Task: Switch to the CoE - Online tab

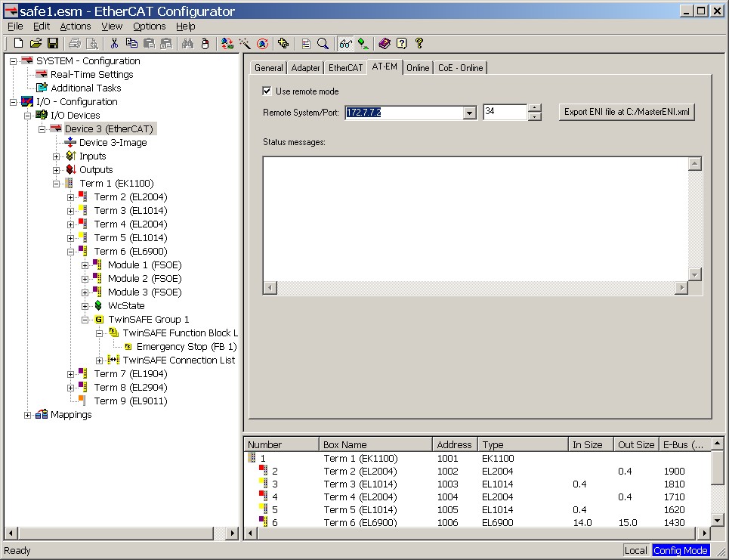Action: coord(460,68)
